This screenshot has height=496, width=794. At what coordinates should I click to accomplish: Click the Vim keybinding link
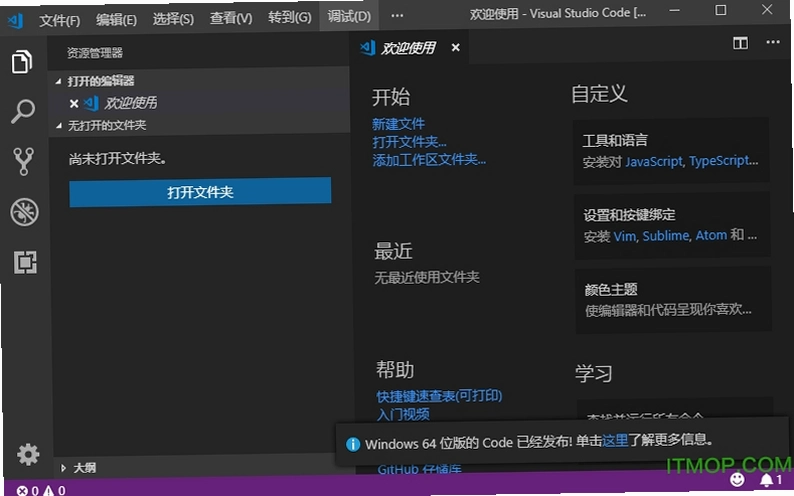pyautogui.click(x=625, y=236)
